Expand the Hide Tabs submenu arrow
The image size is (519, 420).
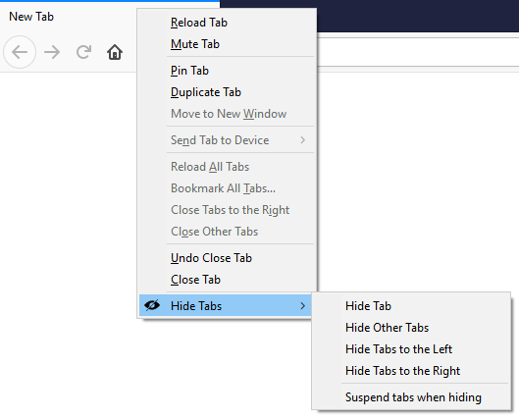[x=302, y=305]
